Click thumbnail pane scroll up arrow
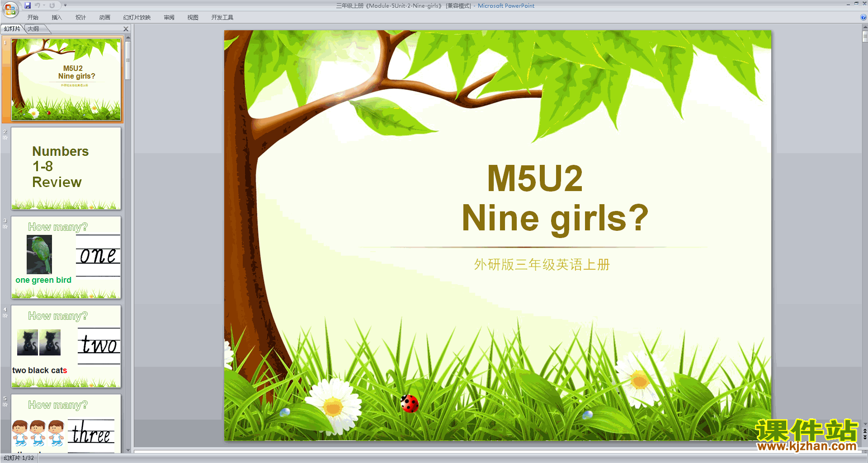The width and height of the screenshot is (868, 463). [128, 38]
